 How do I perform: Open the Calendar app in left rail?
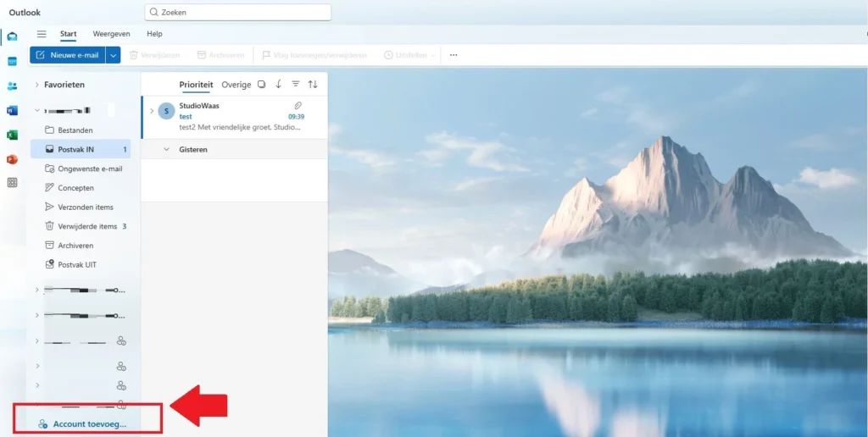pos(12,61)
